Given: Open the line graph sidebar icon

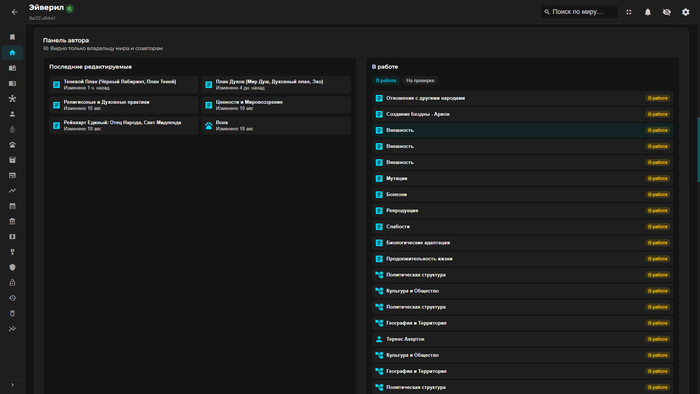Looking at the screenshot, I should pos(12,191).
